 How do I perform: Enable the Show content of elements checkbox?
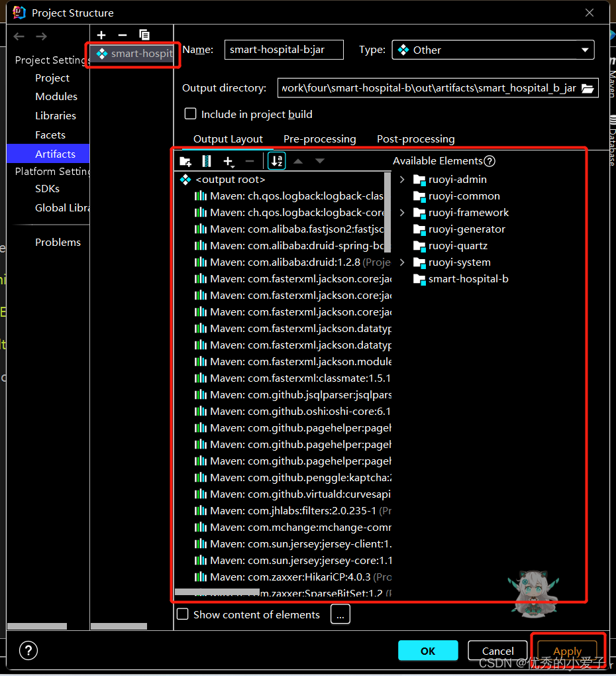(183, 614)
